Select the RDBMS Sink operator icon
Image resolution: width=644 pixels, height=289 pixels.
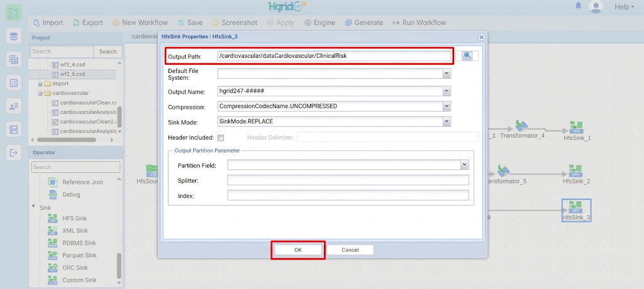pos(53,243)
